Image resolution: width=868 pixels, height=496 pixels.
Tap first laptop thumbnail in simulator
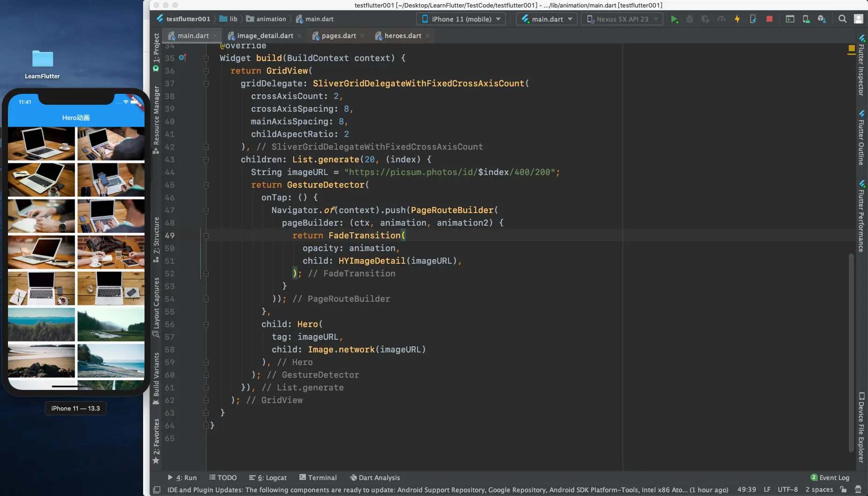click(x=41, y=144)
